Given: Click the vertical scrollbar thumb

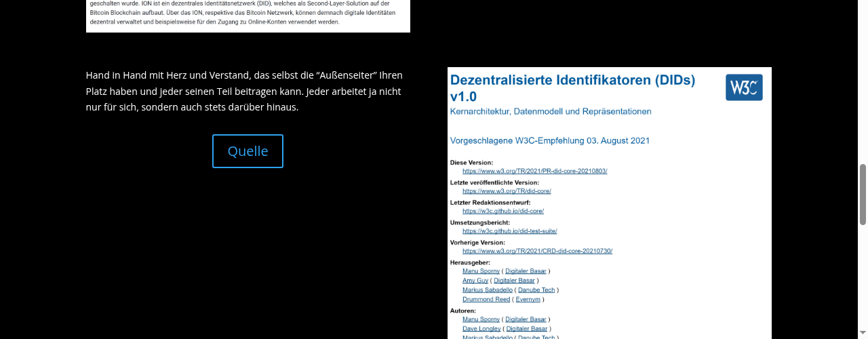Looking at the screenshot, I should [863, 194].
